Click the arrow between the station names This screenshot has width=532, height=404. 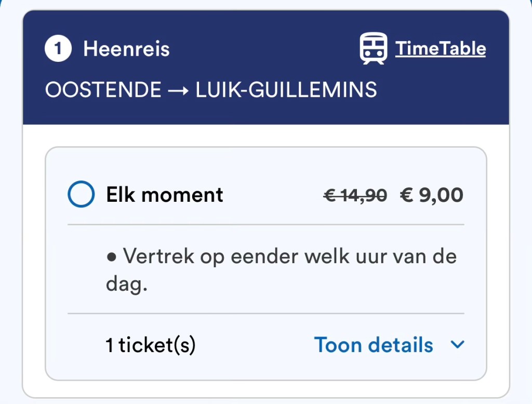(178, 90)
